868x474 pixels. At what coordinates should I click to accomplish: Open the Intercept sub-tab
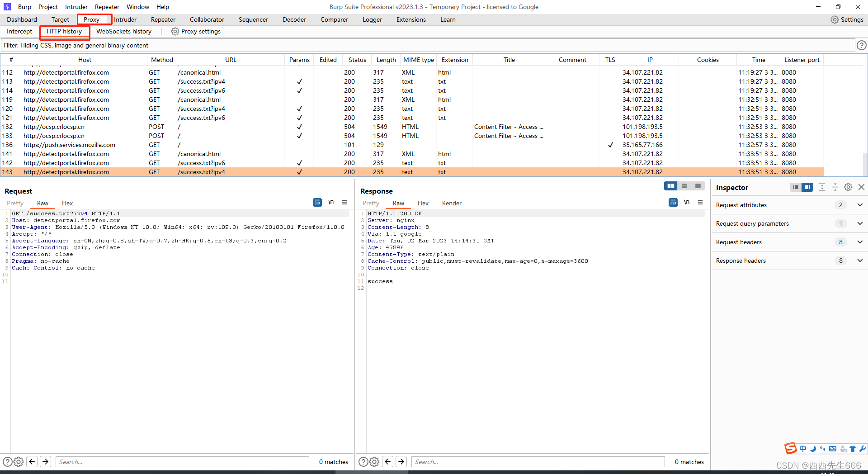click(x=19, y=31)
